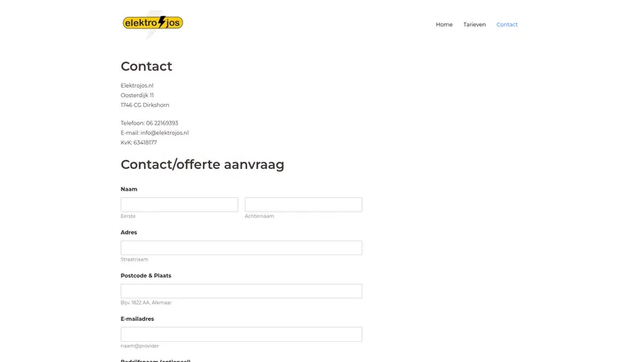Click the Oosterdijk 11 address line

pos(137,95)
